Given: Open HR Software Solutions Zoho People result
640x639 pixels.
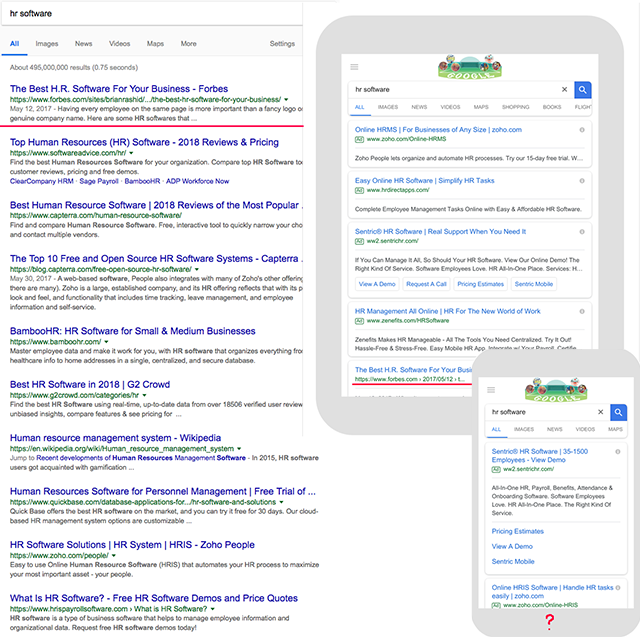Looking at the screenshot, I should point(132,545).
